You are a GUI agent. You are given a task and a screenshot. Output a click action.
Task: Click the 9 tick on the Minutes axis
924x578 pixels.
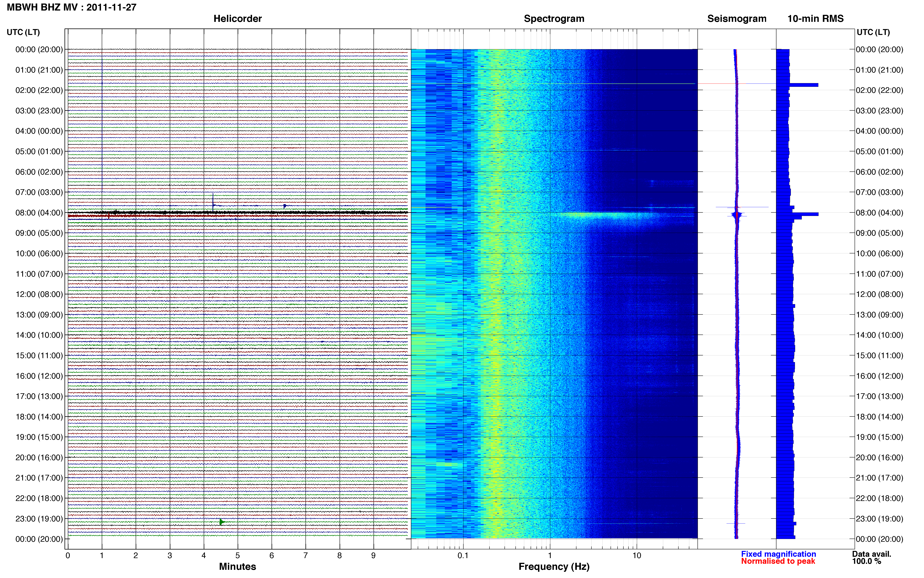(373, 555)
